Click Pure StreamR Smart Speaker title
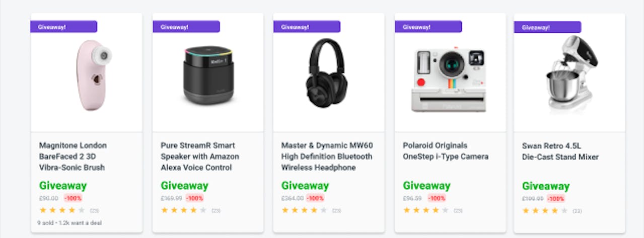Image resolution: width=644 pixels, height=238 pixels. (x=200, y=156)
